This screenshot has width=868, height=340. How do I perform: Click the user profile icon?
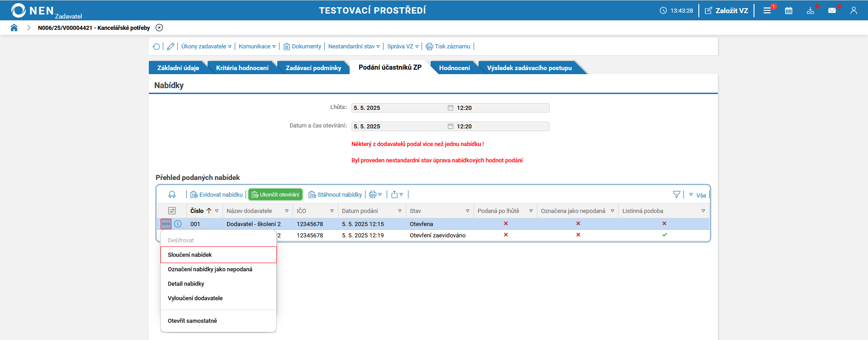[854, 10]
